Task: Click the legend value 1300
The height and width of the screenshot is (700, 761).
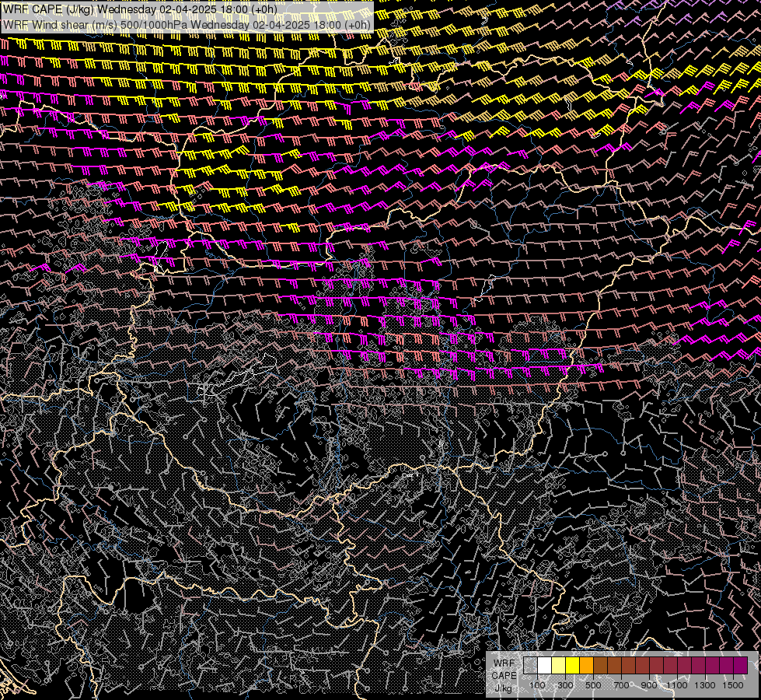Action: point(705,685)
